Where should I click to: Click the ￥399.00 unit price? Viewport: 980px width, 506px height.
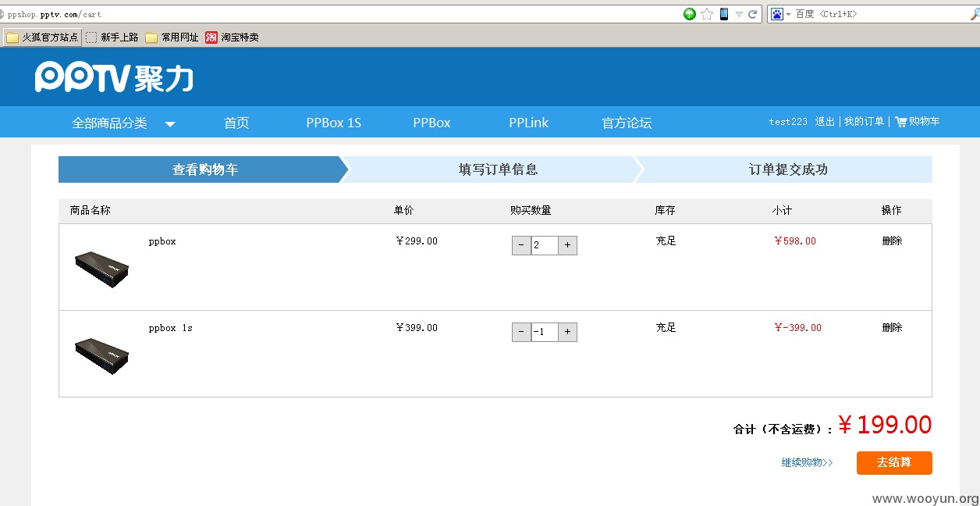click(x=417, y=327)
